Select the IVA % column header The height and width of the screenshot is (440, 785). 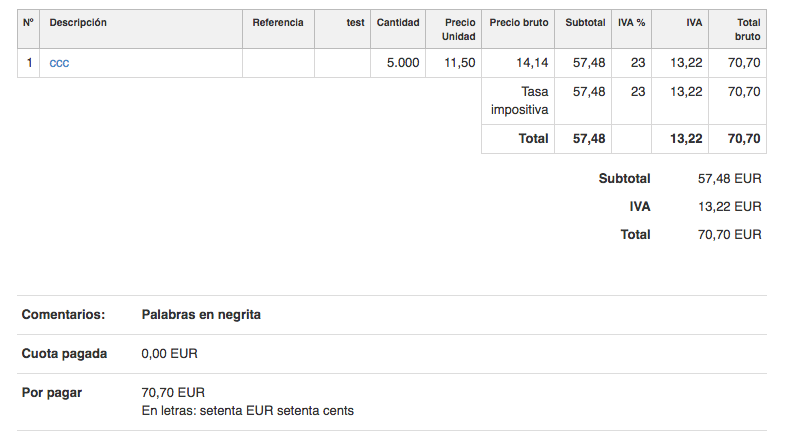pyautogui.click(x=631, y=22)
